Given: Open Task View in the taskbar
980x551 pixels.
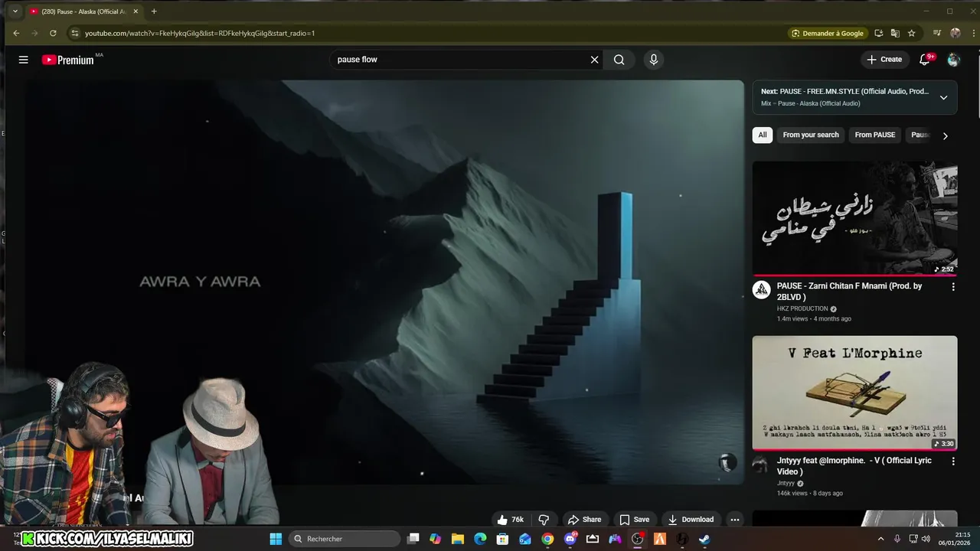Looking at the screenshot, I should 413,539.
